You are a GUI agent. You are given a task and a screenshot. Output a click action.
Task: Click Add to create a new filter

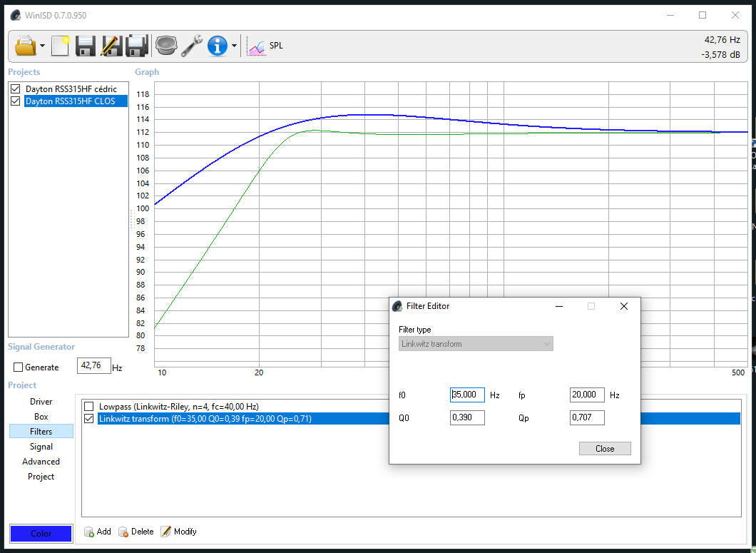(x=98, y=532)
